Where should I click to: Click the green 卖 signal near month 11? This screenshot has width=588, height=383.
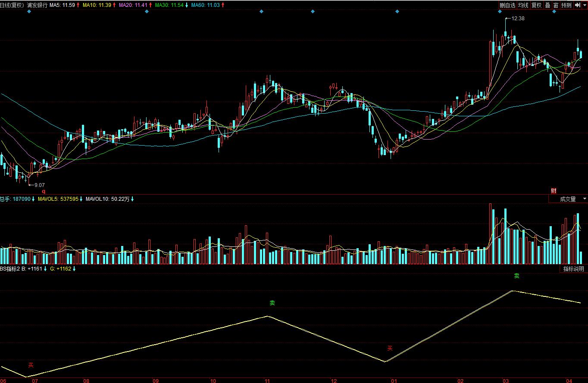(272, 303)
